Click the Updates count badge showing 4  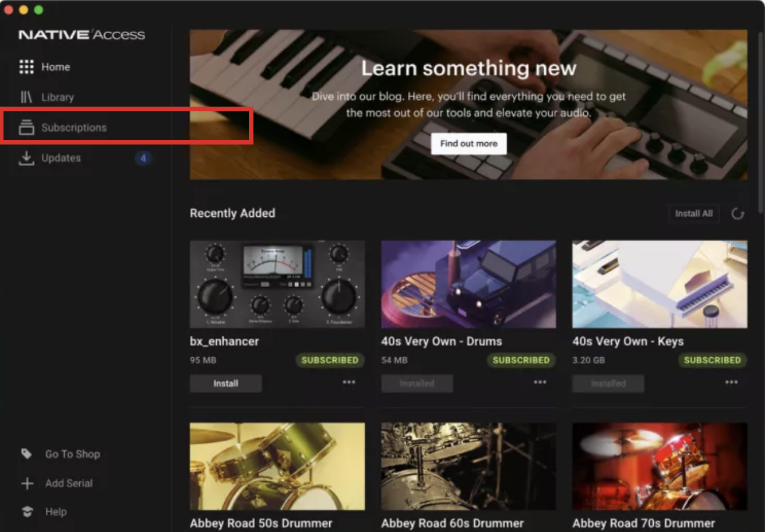(x=143, y=158)
